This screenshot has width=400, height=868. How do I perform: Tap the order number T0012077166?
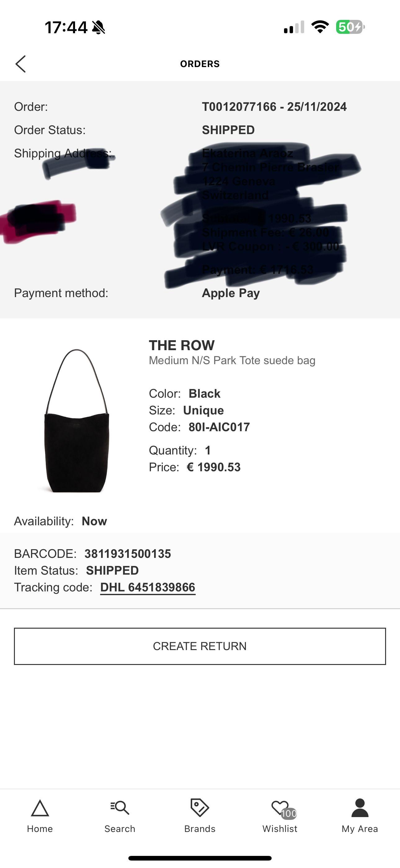click(239, 107)
